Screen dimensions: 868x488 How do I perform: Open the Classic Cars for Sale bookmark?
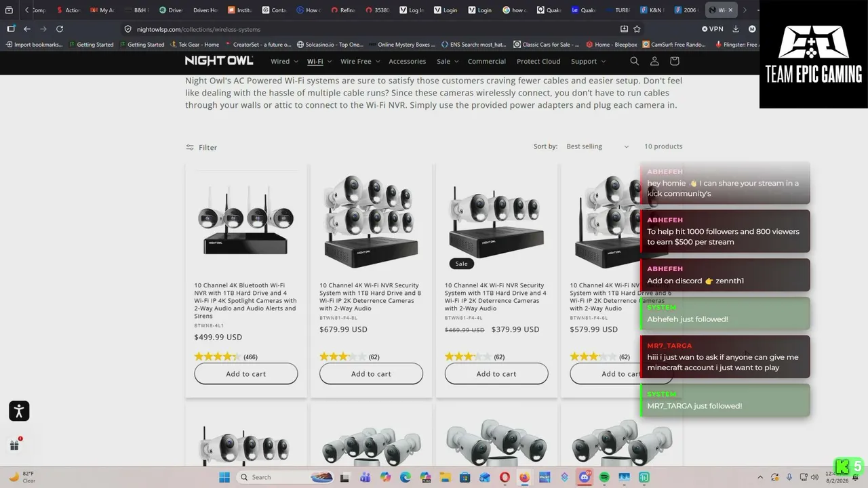[x=546, y=45]
